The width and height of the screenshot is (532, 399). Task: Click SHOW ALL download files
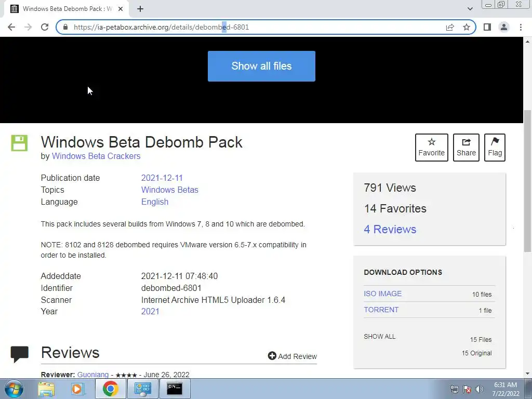coord(380,337)
